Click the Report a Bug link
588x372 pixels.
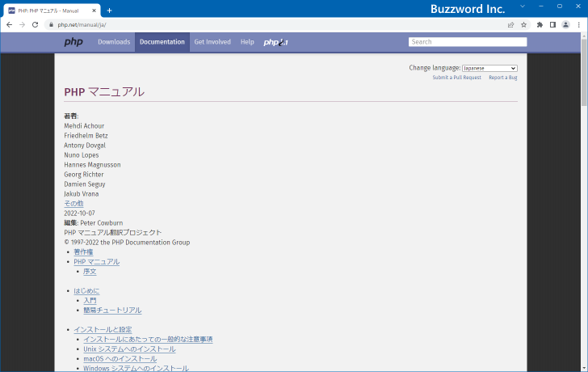tap(503, 78)
